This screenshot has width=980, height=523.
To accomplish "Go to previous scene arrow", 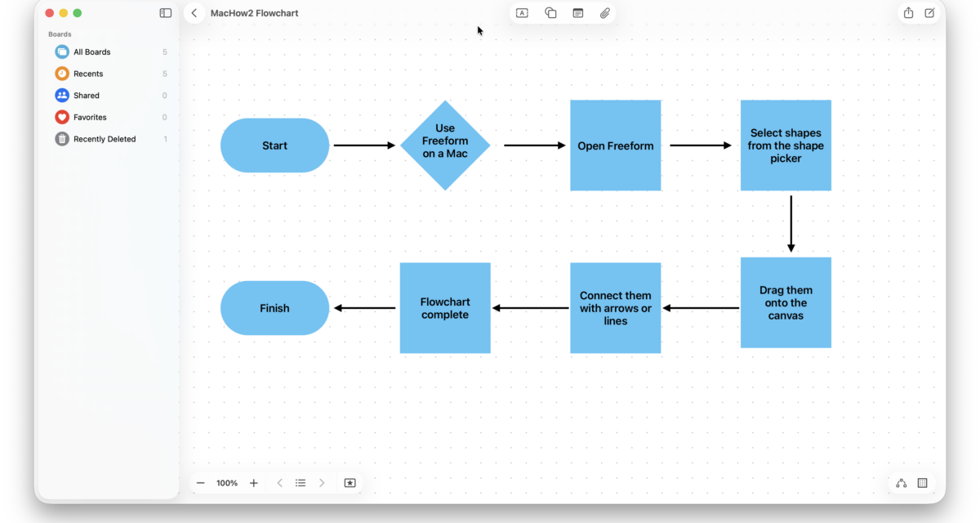I will [279, 483].
